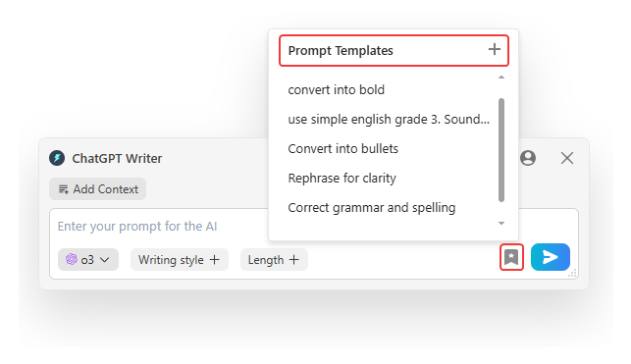Image resolution: width=631 pixels, height=364 pixels.
Task: Click the OpenAI model logo icon
Action: click(x=72, y=259)
